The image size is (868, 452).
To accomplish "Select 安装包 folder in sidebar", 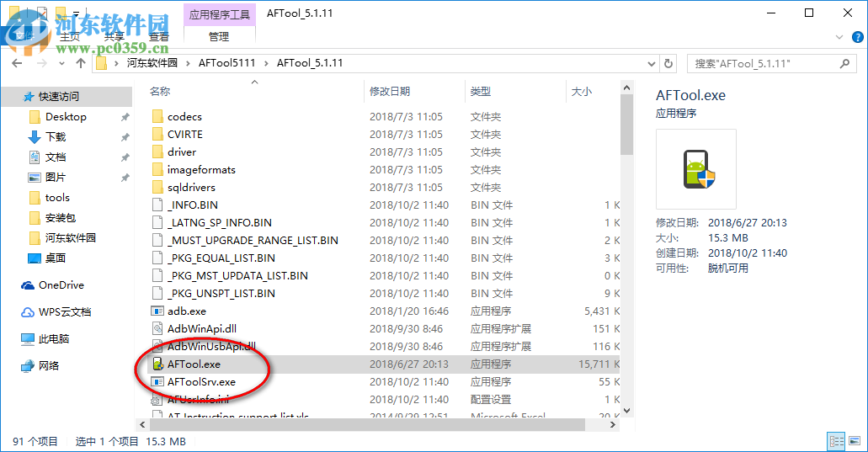I will pyautogui.click(x=61, y=217).
